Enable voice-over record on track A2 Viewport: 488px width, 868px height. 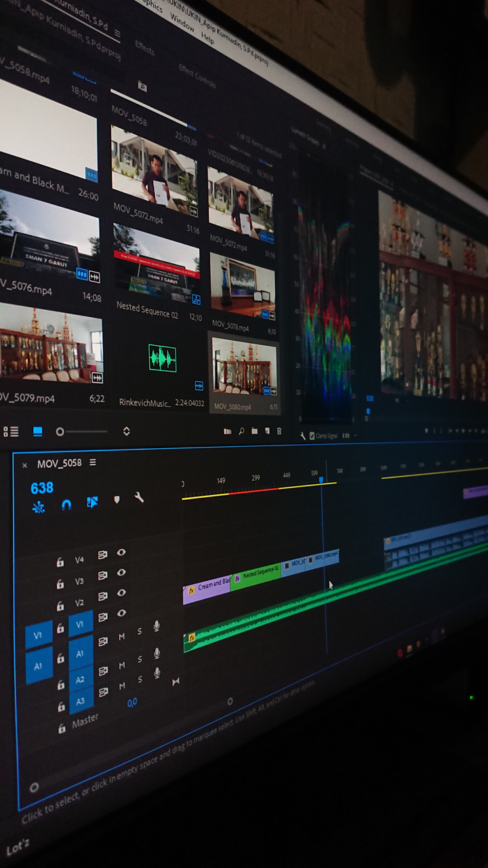pos(157,652)
